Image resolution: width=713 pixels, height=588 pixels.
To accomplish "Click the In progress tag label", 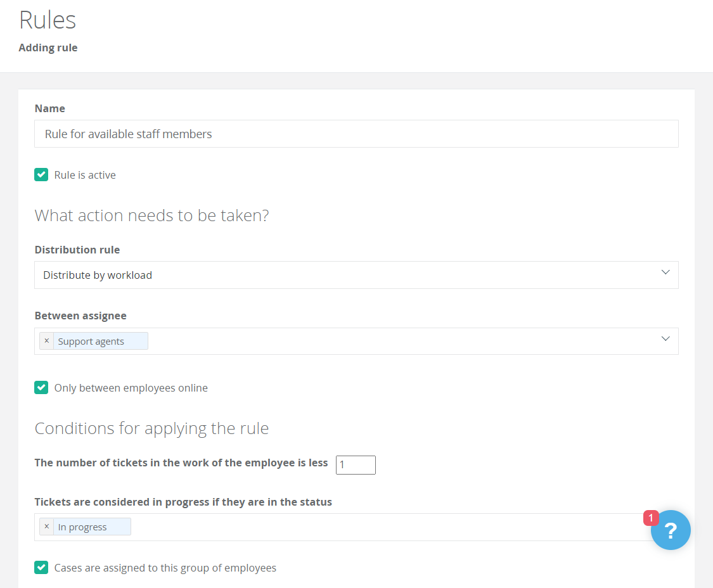I will pyautogui.click(x=82, y=527).
